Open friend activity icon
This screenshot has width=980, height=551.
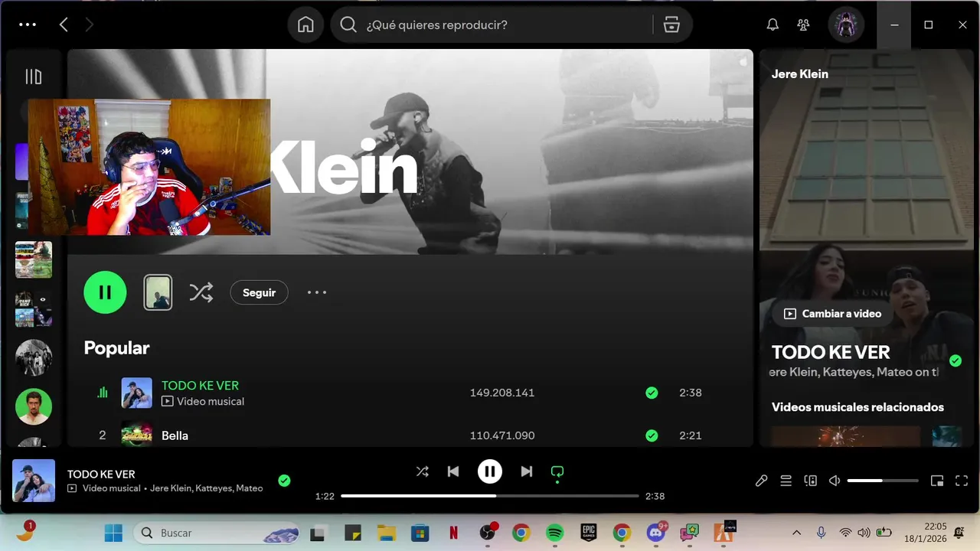pyautogui.click(x=803, y=24)
